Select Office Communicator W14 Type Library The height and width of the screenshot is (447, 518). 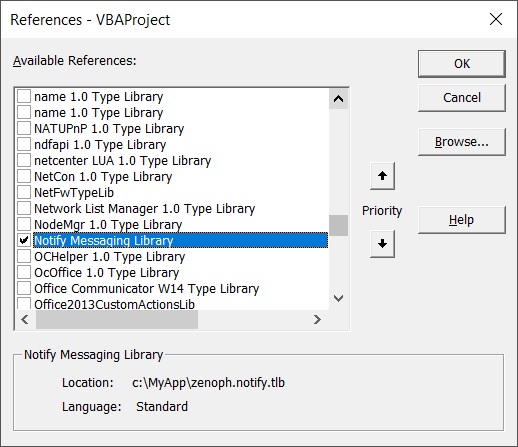click(147, 288)
